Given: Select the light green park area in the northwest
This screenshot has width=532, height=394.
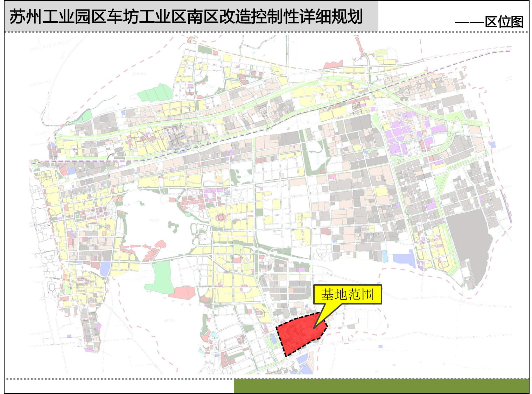Looking at the screenshot, I should (155, 93).
